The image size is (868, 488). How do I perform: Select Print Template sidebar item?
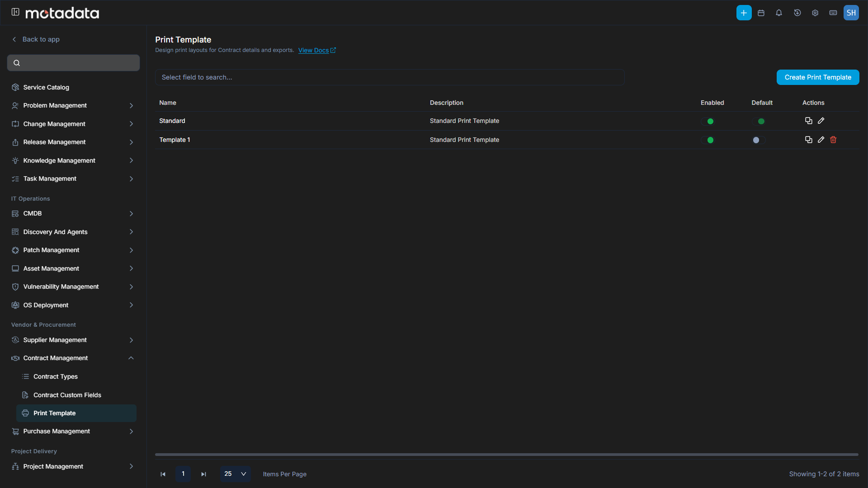76,413
